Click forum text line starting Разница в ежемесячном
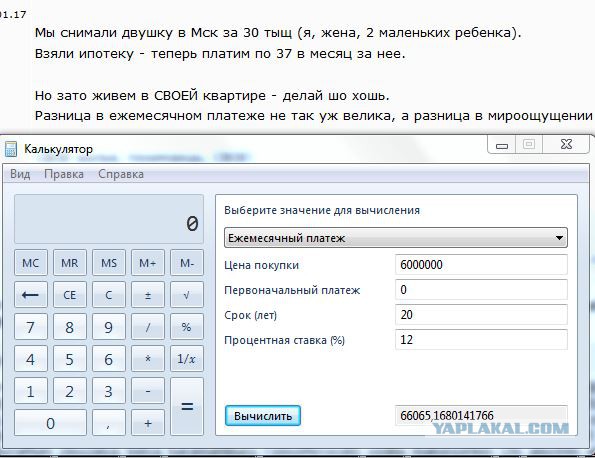The width and height of the screenshot is (595, 458). pos(314,115)
